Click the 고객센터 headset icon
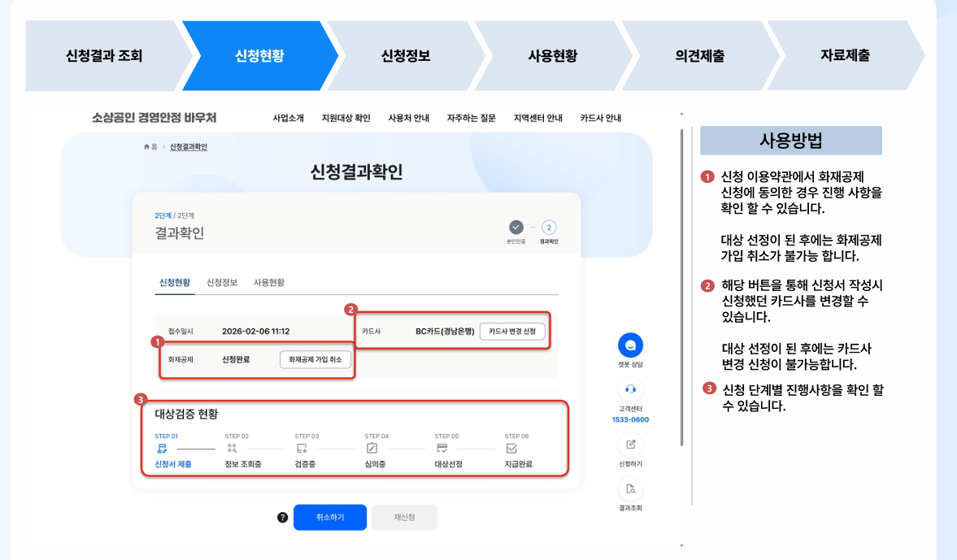This screenshot has width=957, height=560. (x=630, y=389)
